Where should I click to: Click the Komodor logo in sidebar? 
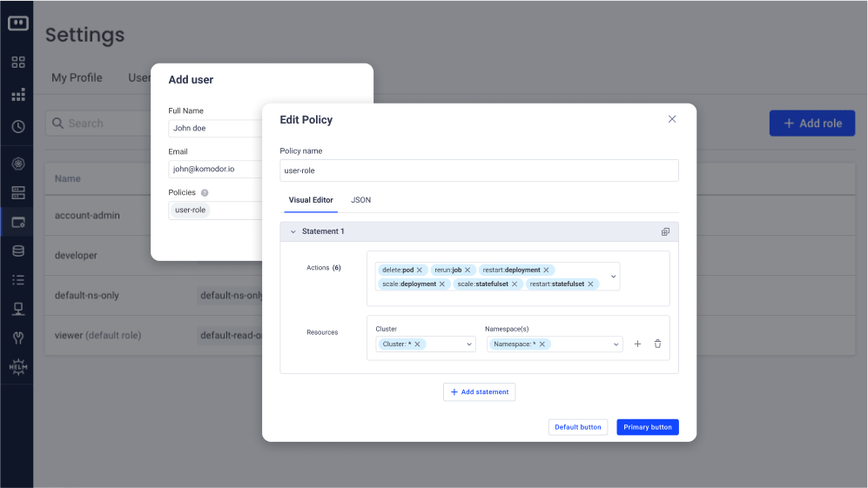(17, 23)
